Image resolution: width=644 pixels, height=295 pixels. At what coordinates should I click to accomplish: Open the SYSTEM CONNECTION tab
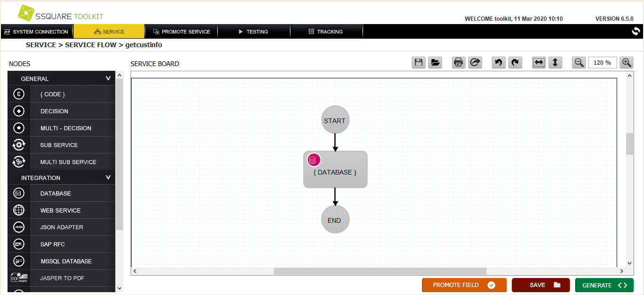pos(37,32)
